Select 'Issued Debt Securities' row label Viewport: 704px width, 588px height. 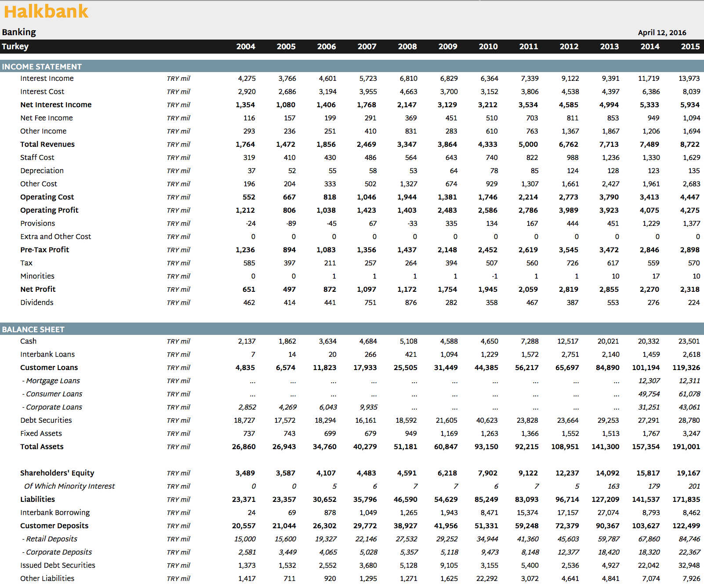click(x=58, y=566)
